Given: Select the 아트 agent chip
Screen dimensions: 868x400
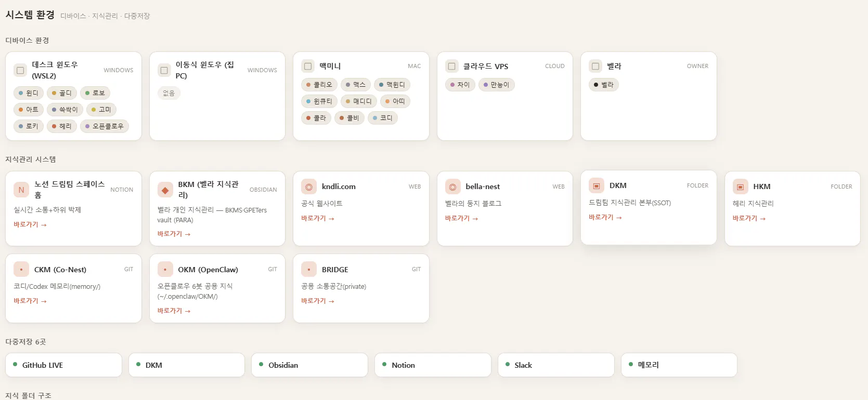Looking at the screenshot, I should 29,110.
